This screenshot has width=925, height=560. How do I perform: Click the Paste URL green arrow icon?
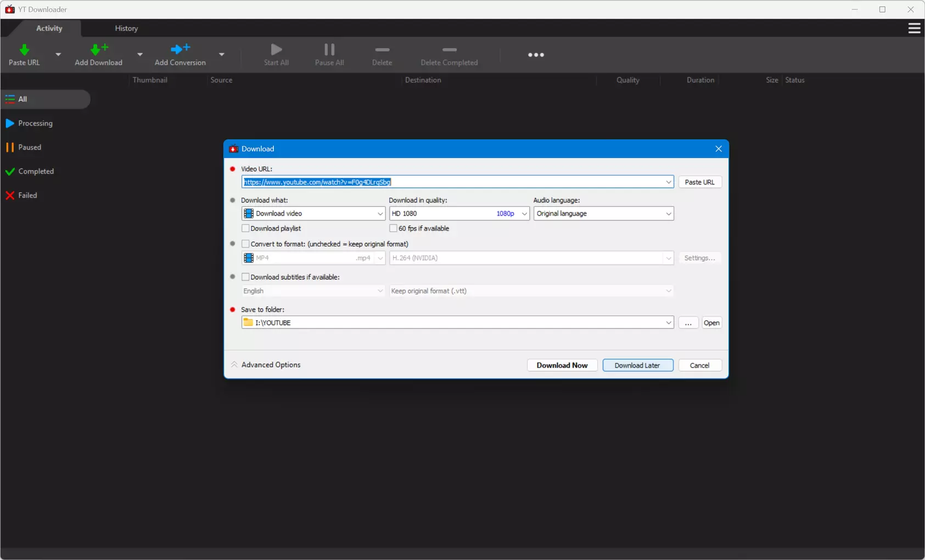coord(24,49)
